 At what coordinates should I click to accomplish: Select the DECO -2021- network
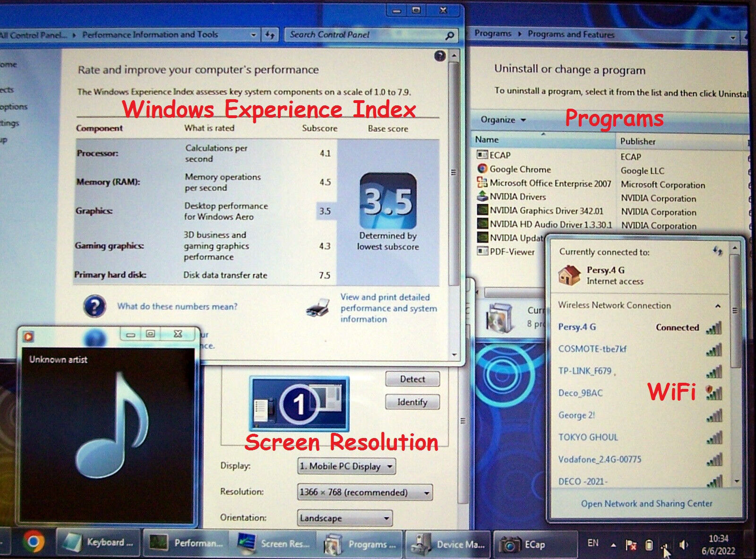[640, 481]
